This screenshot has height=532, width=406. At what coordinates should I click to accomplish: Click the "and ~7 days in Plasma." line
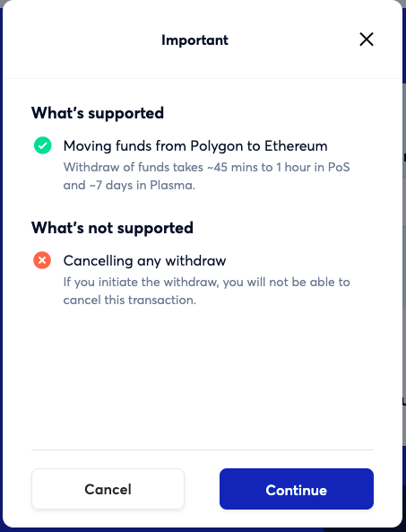129,185
